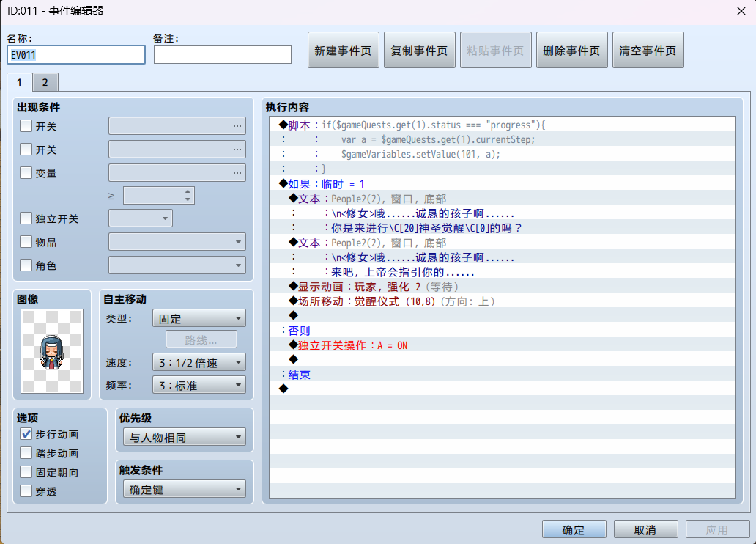Check the 独立开关 condition checkbox
Screen dimensions: 756x544
click(26, 218)
